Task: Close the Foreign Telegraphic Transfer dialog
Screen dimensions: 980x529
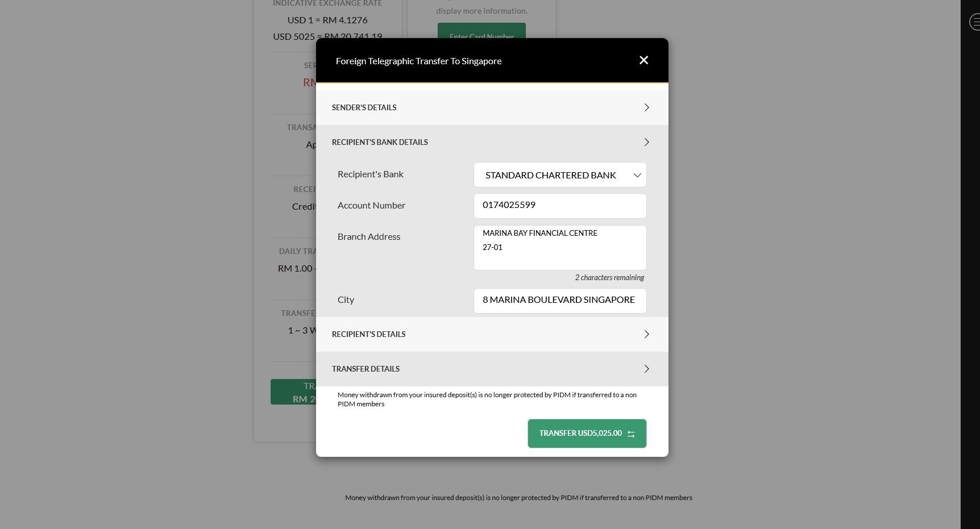Action: point(643,60)
